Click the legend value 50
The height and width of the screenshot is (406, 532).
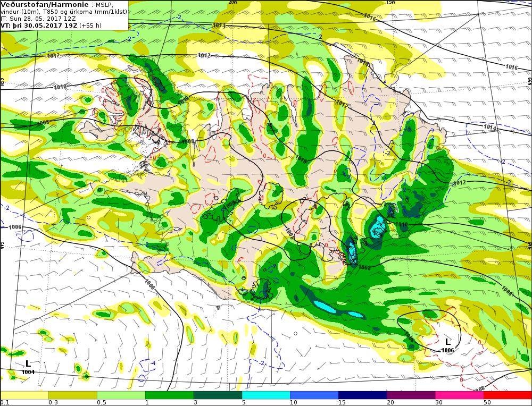coord(487,403)
